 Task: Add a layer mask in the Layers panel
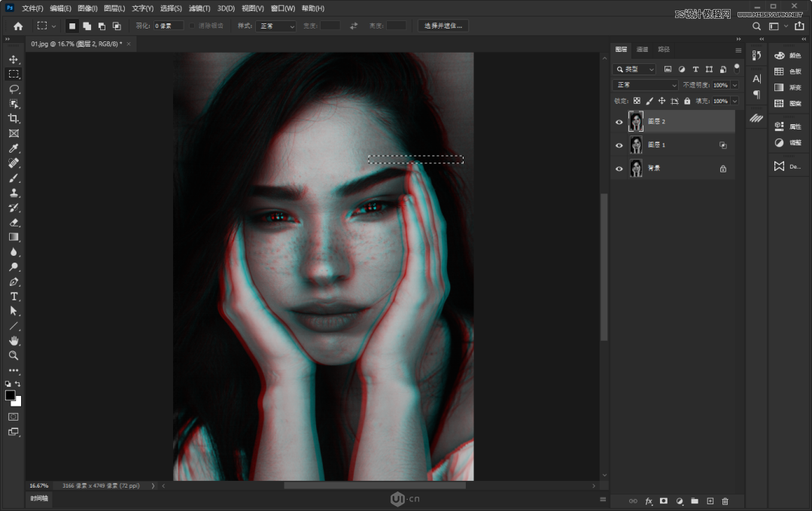(x=664, y=501)
